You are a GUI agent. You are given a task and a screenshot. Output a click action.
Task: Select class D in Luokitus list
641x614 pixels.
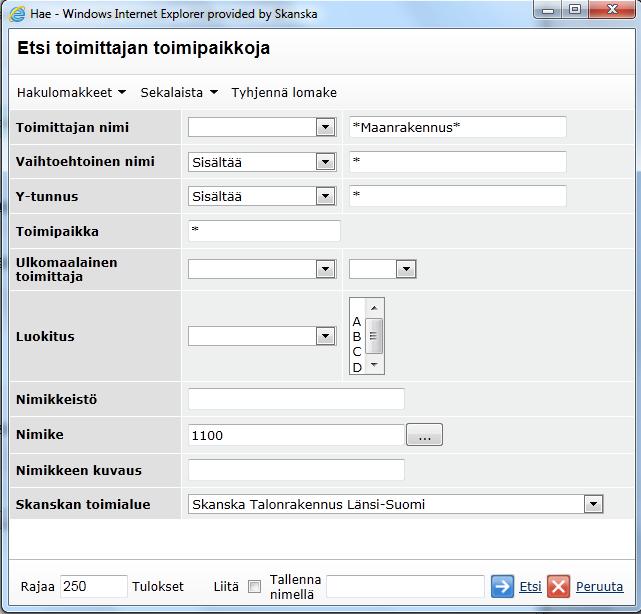click(357, 368)
